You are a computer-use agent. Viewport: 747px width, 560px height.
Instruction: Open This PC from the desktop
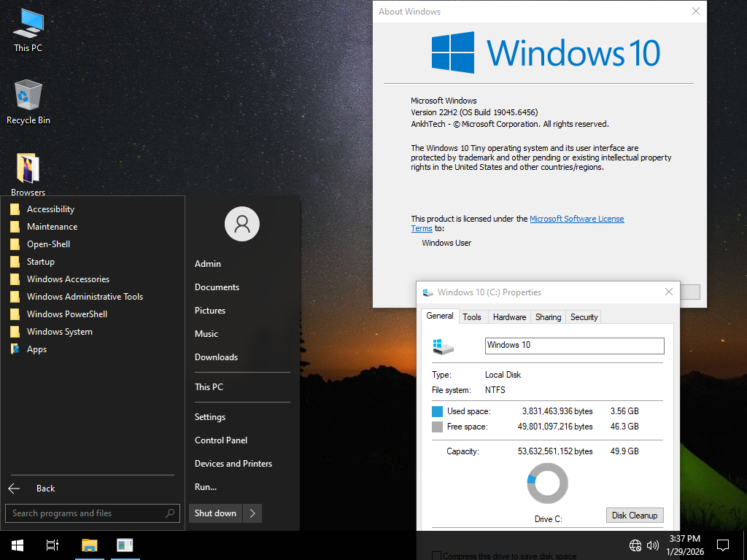(x=27, y=29)
